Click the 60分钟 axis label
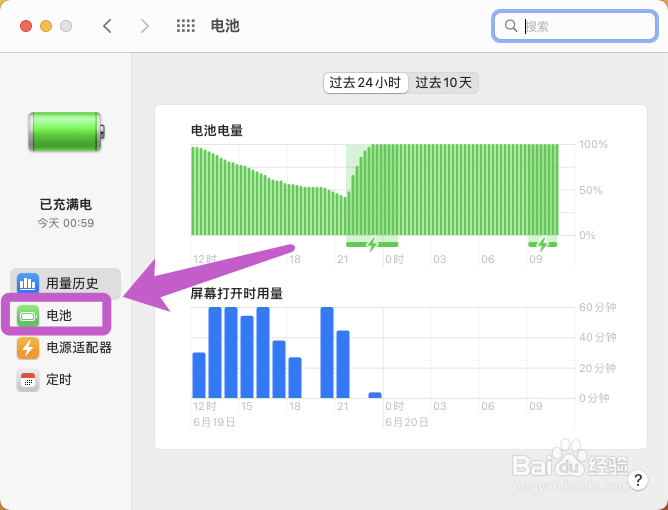 pos(598,307)
